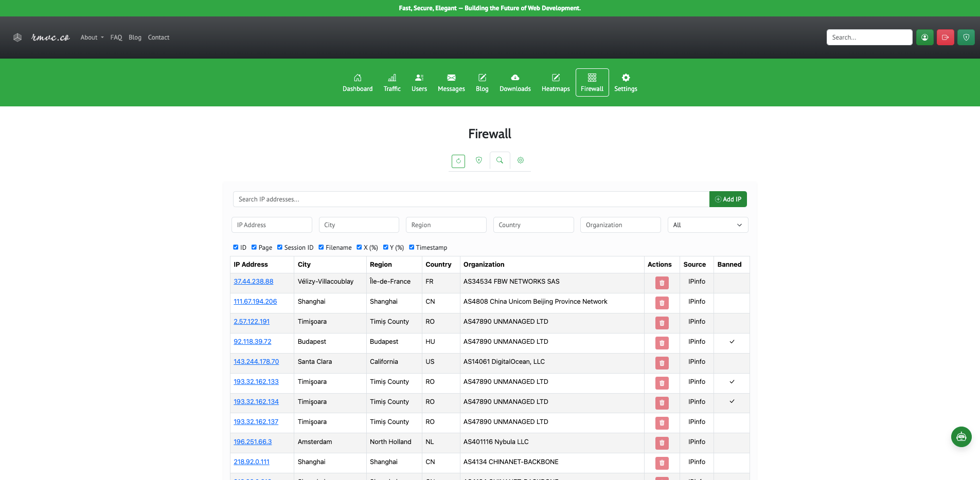Click the user profile icon in header
The height and width of the screenshot is (480, 980).
[x=924, y=38]
